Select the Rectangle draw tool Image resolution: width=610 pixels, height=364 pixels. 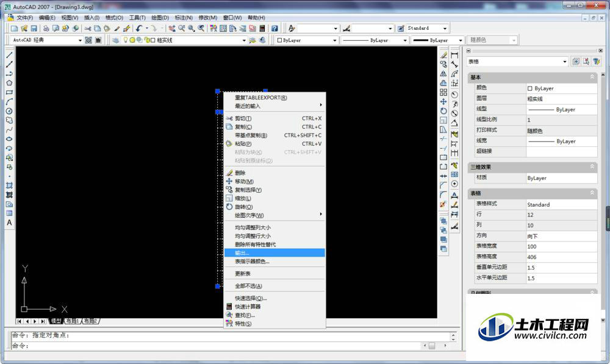[x=9, y=92]
